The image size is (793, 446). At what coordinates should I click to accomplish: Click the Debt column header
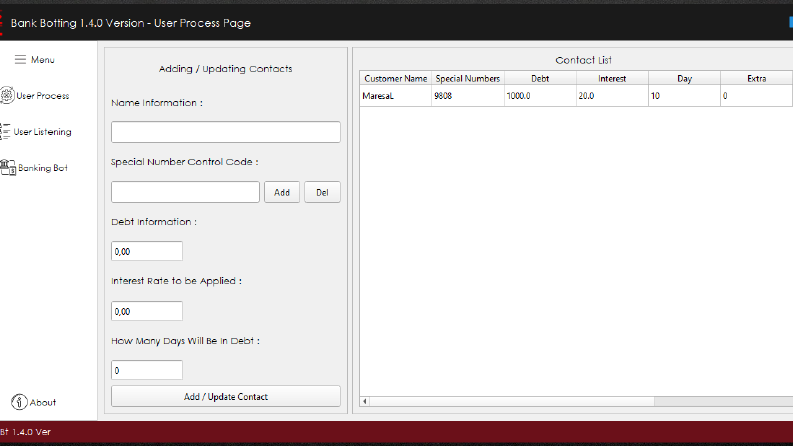pos(540,78)
